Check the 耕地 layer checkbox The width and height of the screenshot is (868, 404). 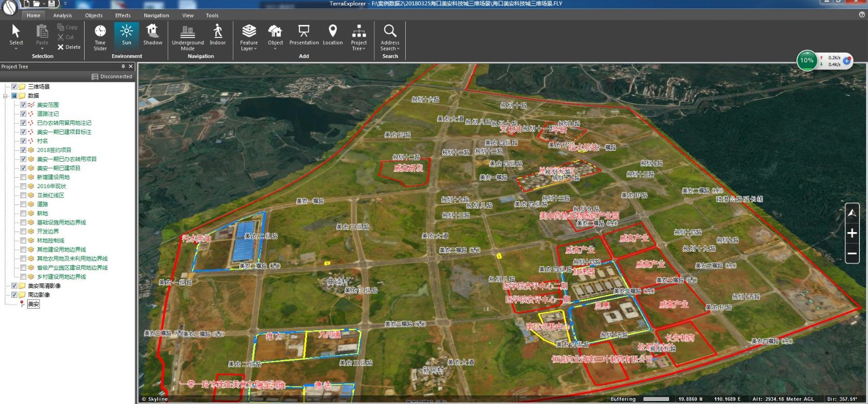tap(23, 213)
